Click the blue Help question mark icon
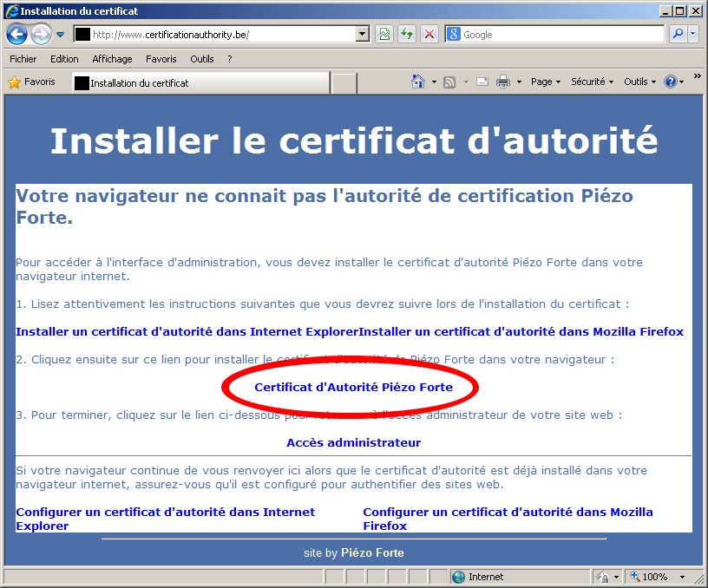The image size is (708, 588). 671,82
